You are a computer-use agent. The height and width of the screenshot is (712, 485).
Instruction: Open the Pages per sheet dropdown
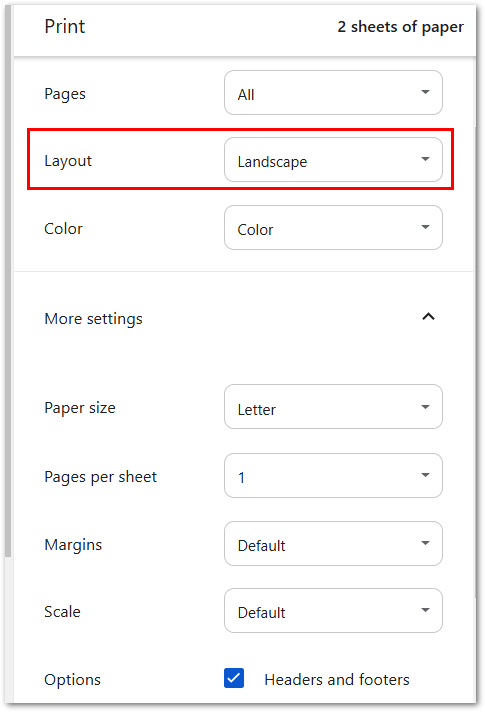[333, 475]
